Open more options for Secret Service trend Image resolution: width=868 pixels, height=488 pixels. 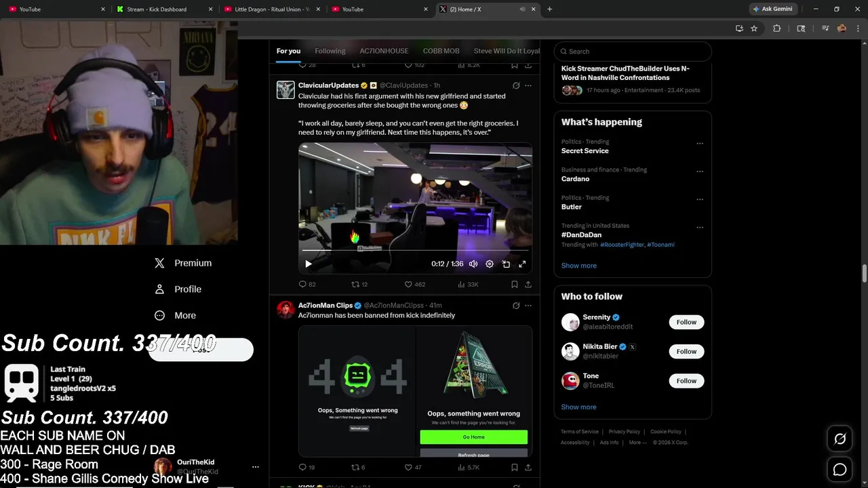tap(700, 144)
